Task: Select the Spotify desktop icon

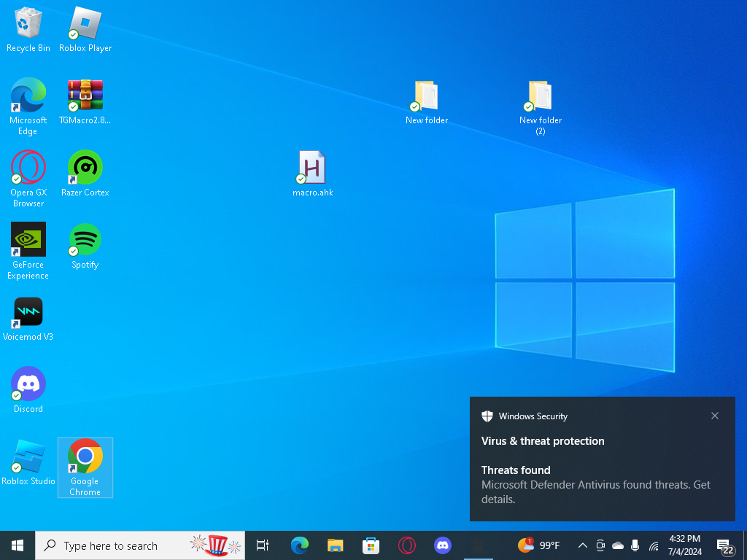Action: pyautogui.click(x=85, y=246)
